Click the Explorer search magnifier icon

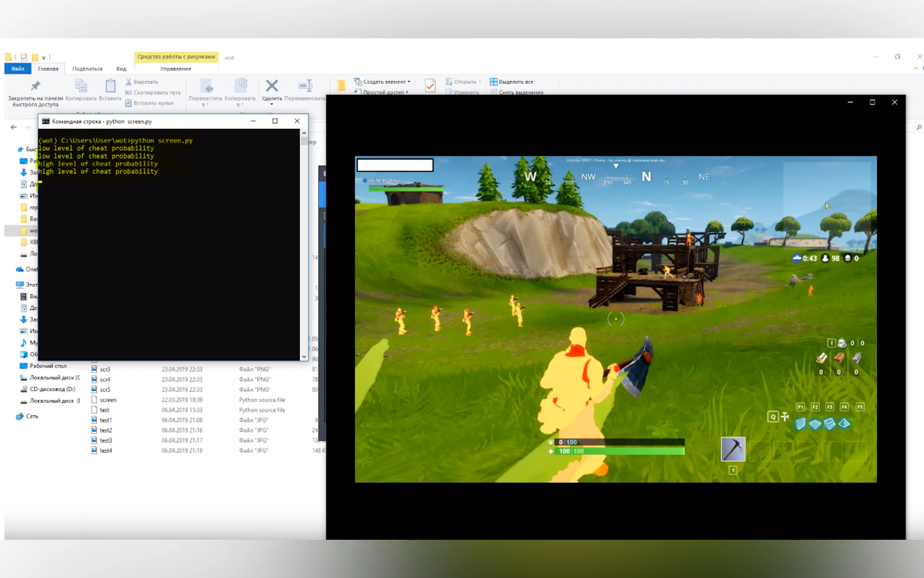(919, 127)
